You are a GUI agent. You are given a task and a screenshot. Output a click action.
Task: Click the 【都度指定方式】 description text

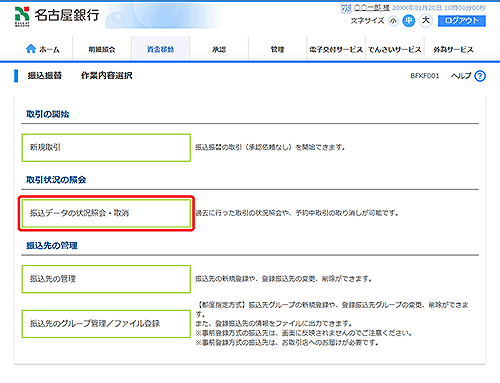coord(332,323)
